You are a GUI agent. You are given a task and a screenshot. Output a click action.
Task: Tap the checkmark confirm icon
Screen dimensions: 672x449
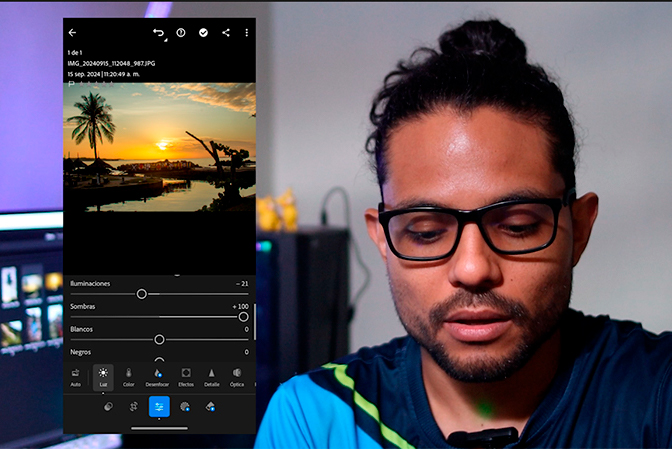[203, 33]
